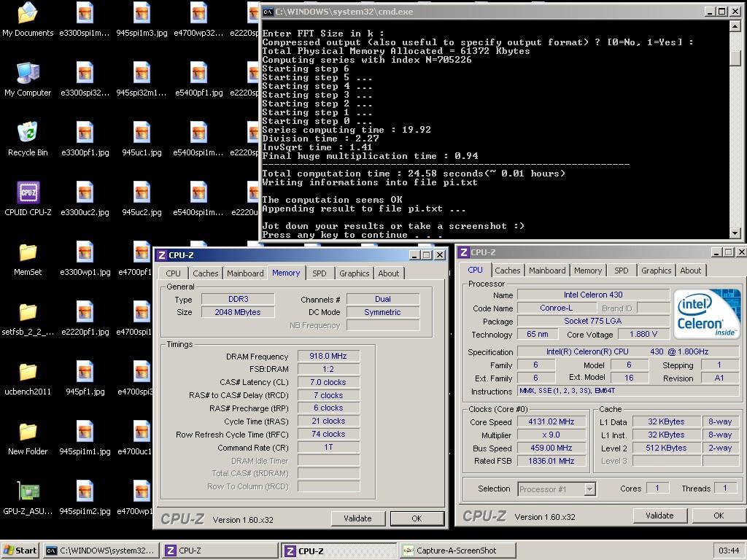Click the Core Voltage 1.880 V value
747x560 pixels.
[643, 334]
